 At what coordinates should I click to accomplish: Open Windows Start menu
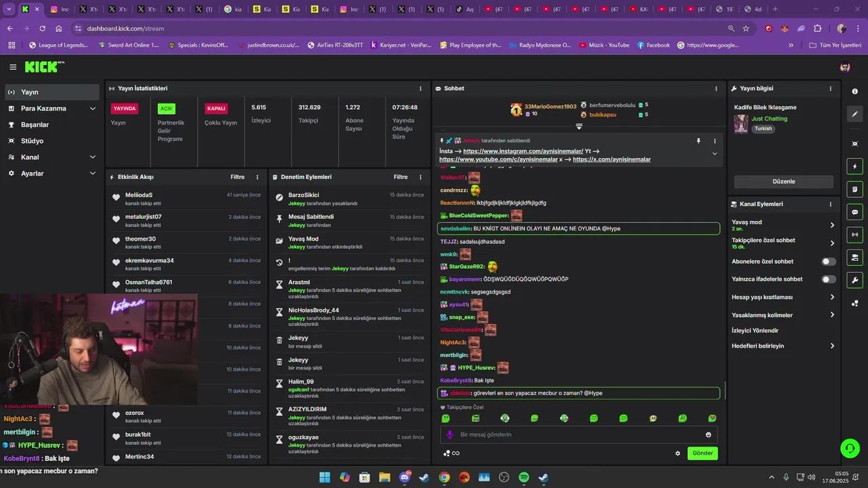click(x=325, y=477)
